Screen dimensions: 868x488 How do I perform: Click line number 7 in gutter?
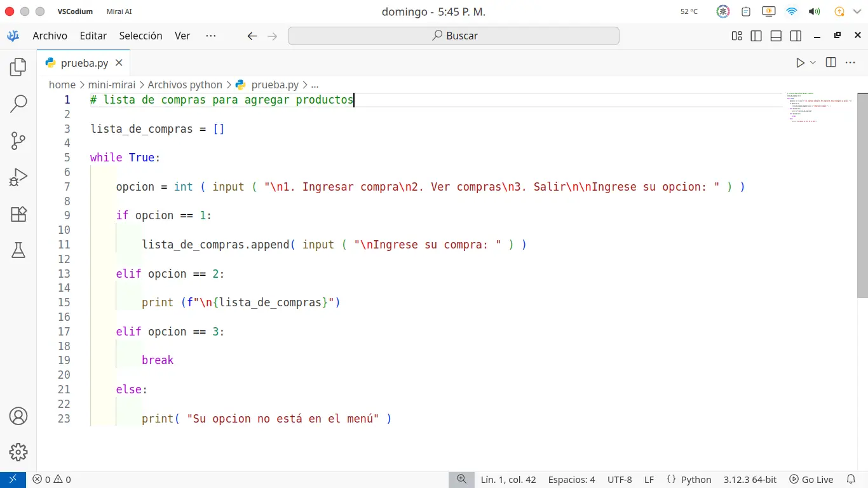tap(67, 187)
